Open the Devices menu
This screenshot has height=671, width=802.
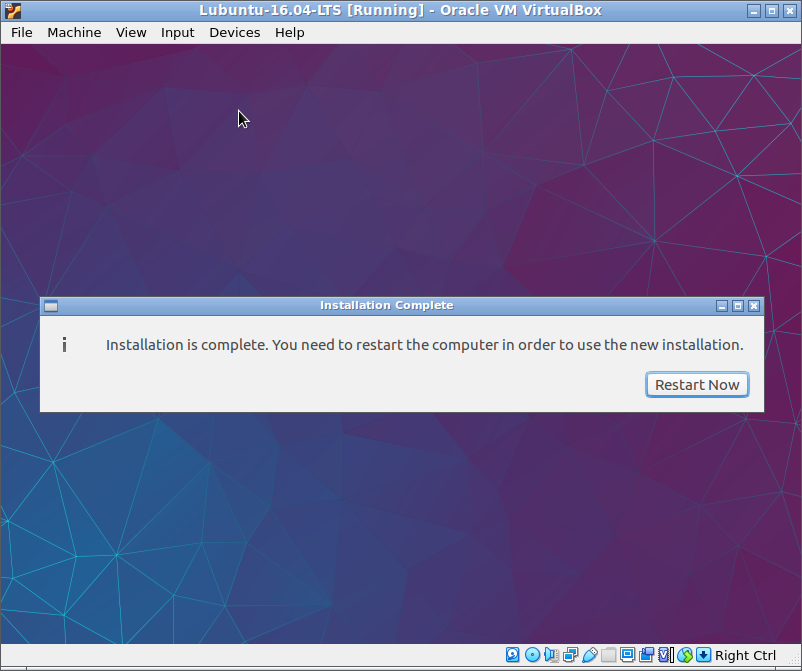tap(235, 33)
